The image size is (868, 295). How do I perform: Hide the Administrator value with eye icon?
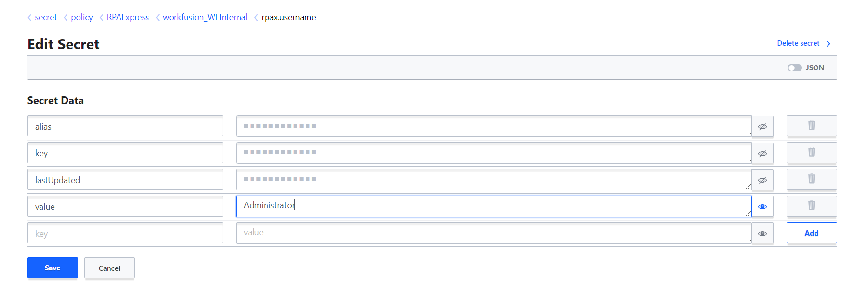(762, 207)
